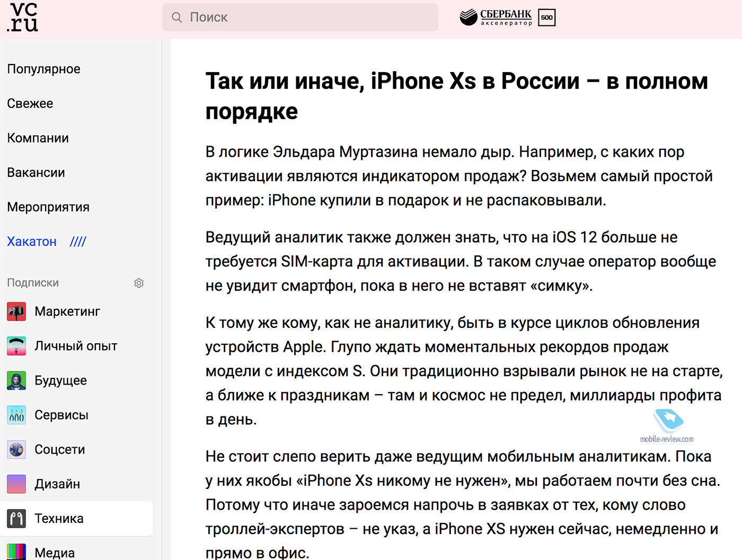Image resolution: width=742 pixels, height=560 pixels.
Task: Click the Техника subscription icon
Action: pos(16,518)
